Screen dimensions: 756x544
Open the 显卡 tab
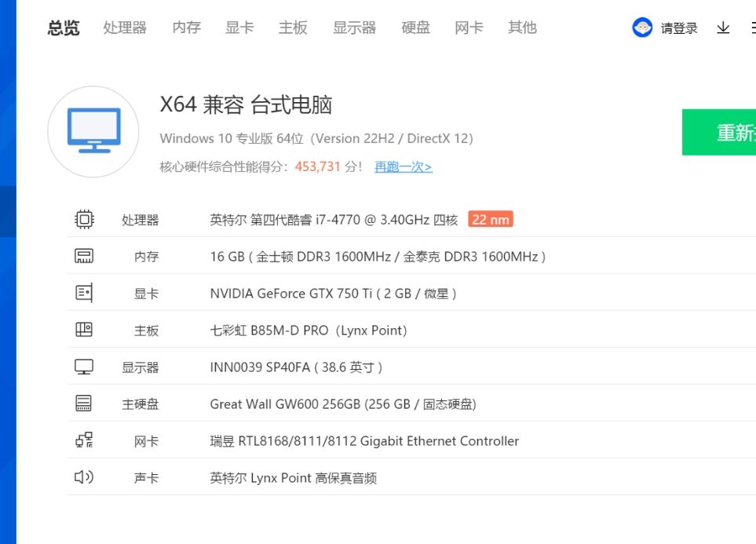coord(239,27)
